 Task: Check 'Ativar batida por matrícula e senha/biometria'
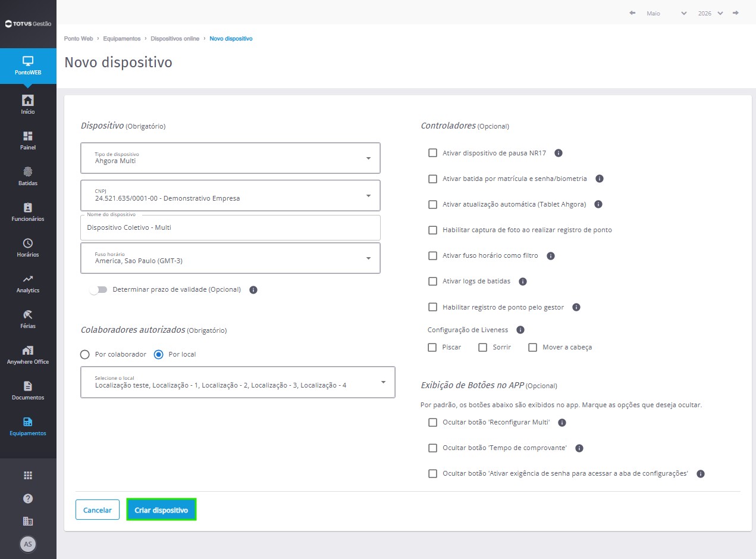[x=433, y=179]
